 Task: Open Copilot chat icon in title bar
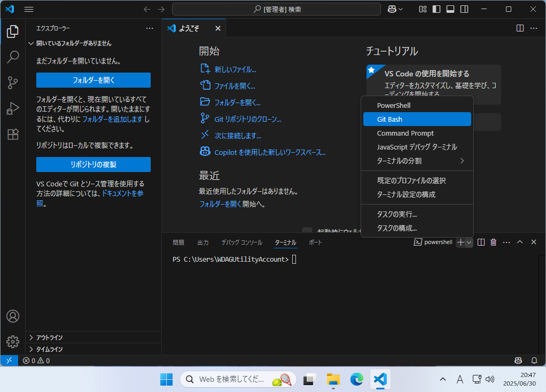(x=392, y=10)
